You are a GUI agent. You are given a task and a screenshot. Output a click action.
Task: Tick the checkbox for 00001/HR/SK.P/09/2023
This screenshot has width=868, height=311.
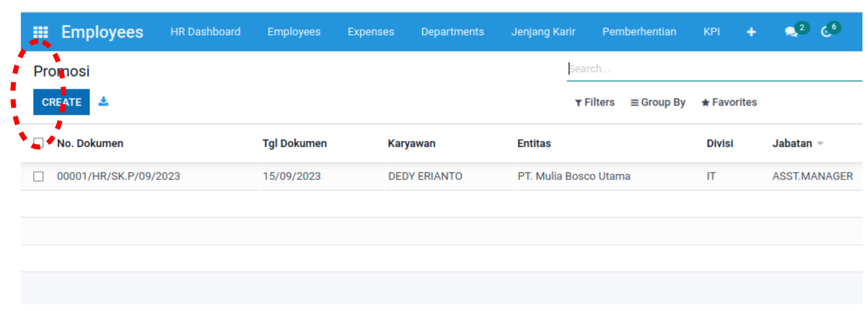coord(39,176)
